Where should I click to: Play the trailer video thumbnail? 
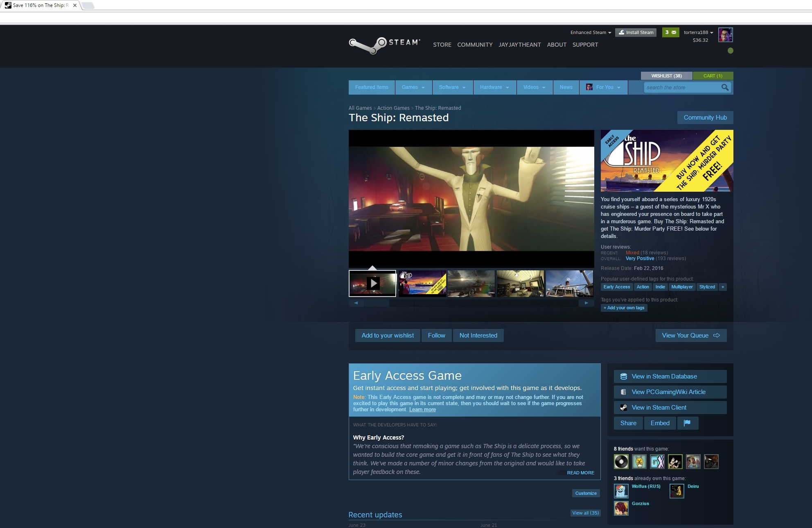pos(372,283)
